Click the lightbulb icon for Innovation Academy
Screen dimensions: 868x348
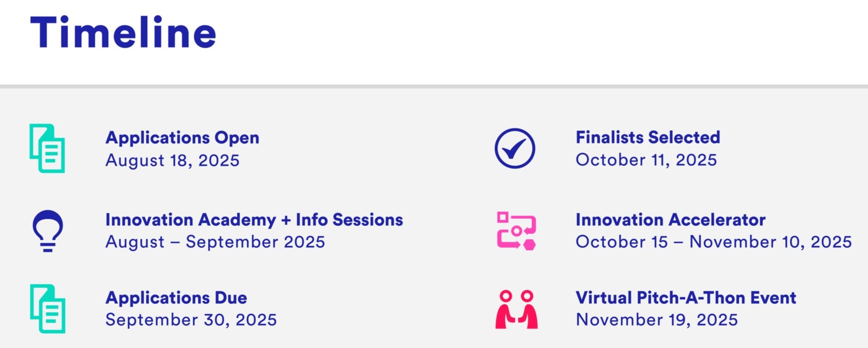coord(48,231)
